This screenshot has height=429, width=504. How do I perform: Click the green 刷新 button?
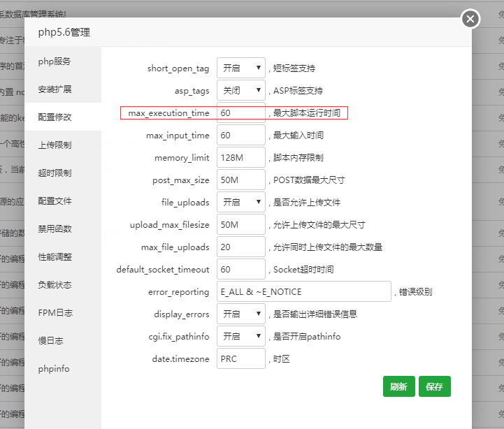398,386
